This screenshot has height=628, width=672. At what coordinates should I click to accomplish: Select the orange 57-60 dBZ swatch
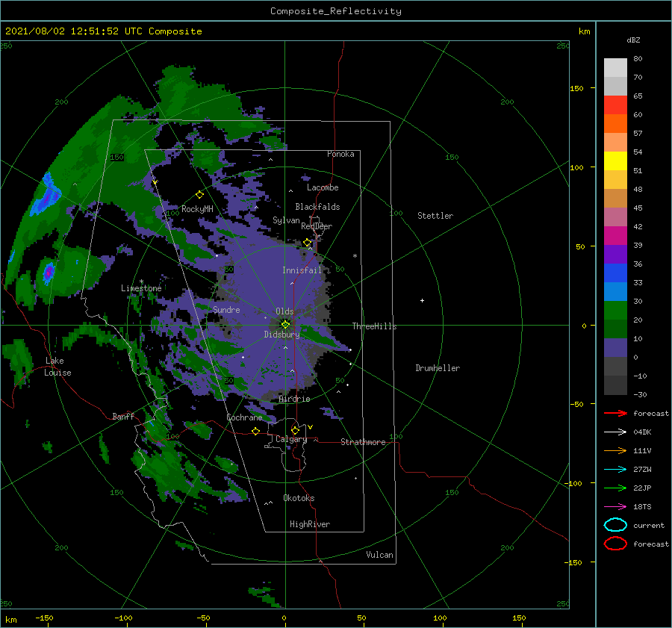point(615,123)
